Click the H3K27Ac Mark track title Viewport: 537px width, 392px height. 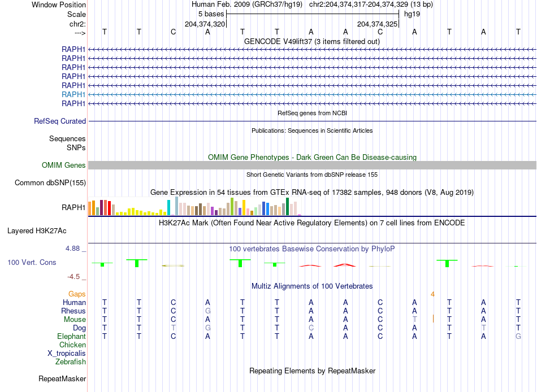312,223
